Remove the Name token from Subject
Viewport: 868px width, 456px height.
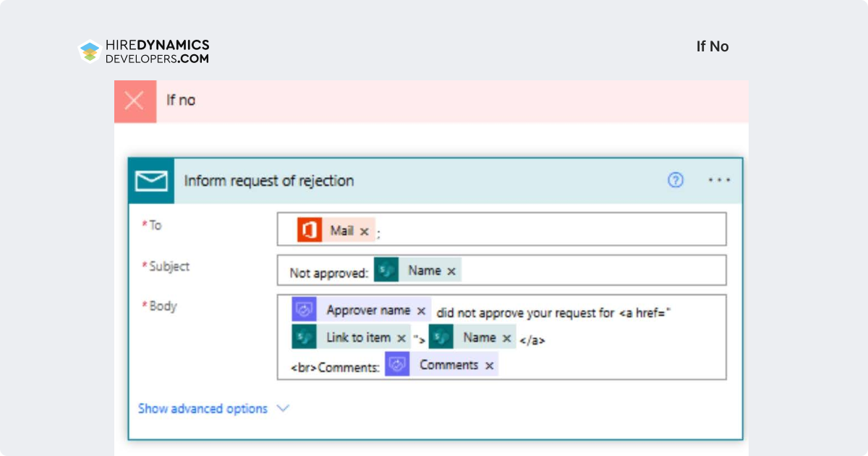click(x=451, y=271)
